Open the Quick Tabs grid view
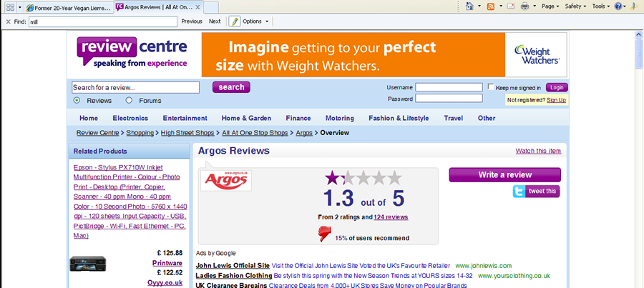644x288 pixels. coord(11,7)
